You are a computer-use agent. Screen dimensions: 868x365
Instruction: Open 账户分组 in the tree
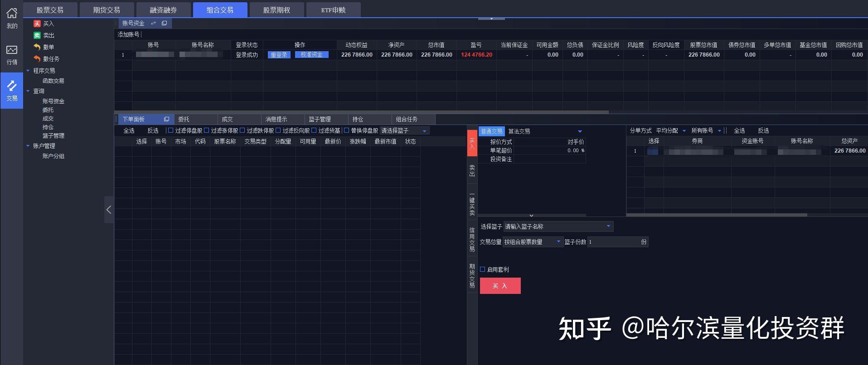pos(53,156)
